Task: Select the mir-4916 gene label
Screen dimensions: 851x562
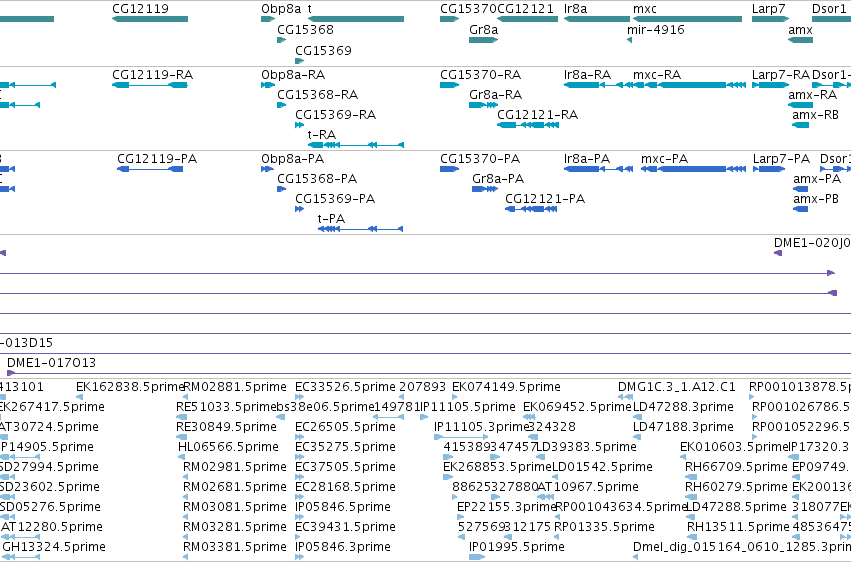Action: point(656,29)
